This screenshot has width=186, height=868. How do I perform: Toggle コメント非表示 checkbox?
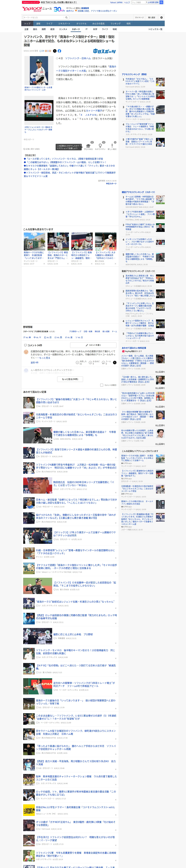pyautogui.click(x=102, y=385)
